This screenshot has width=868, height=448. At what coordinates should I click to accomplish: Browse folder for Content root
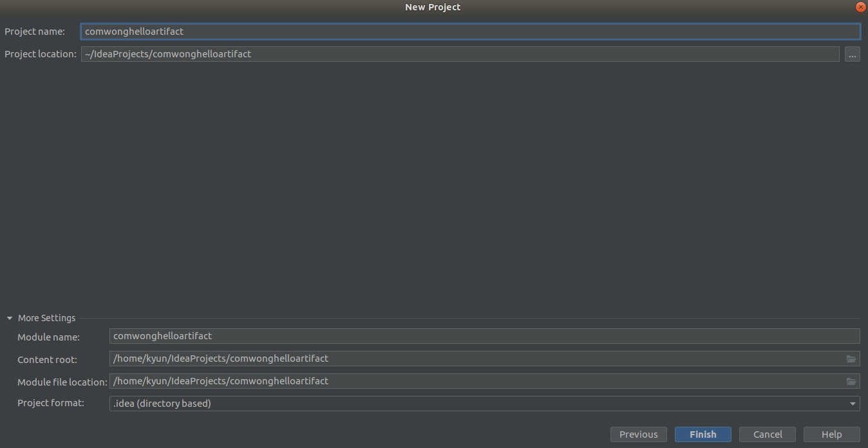coord(851,359)
